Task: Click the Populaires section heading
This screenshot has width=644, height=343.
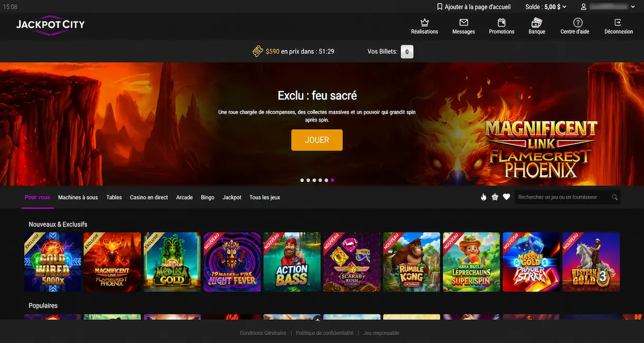Action: pos(43,306)
